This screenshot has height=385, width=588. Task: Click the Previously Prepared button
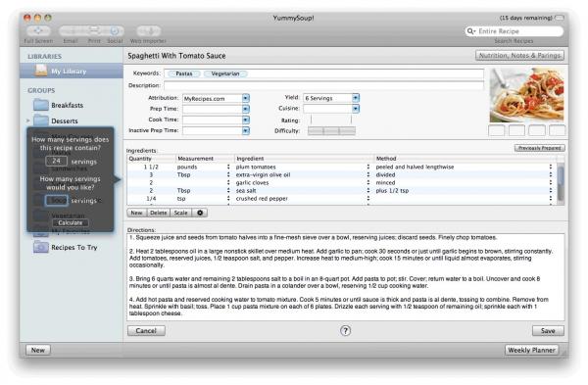tap(540, 148)
